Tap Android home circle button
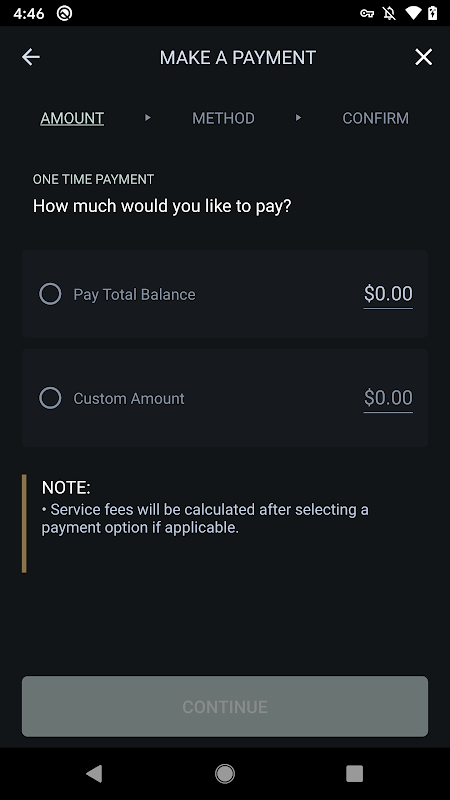This screenshot has width=450, height=800. point(225,773)
